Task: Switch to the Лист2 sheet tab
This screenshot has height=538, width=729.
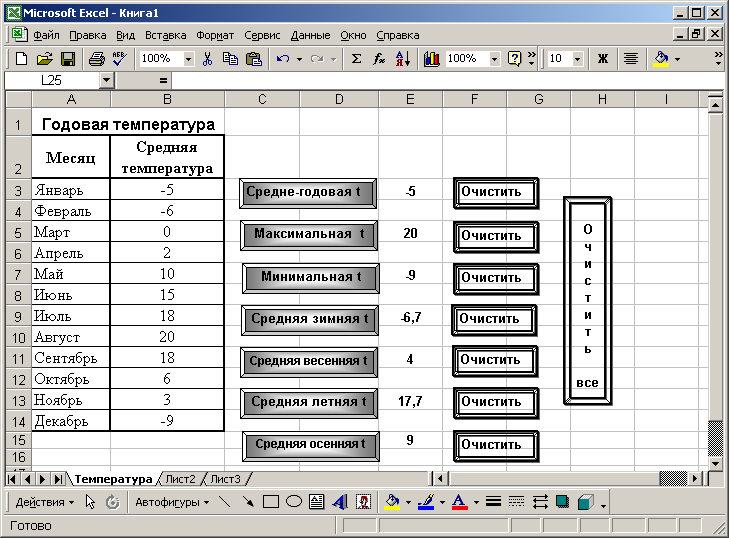Action: (180, 478)
